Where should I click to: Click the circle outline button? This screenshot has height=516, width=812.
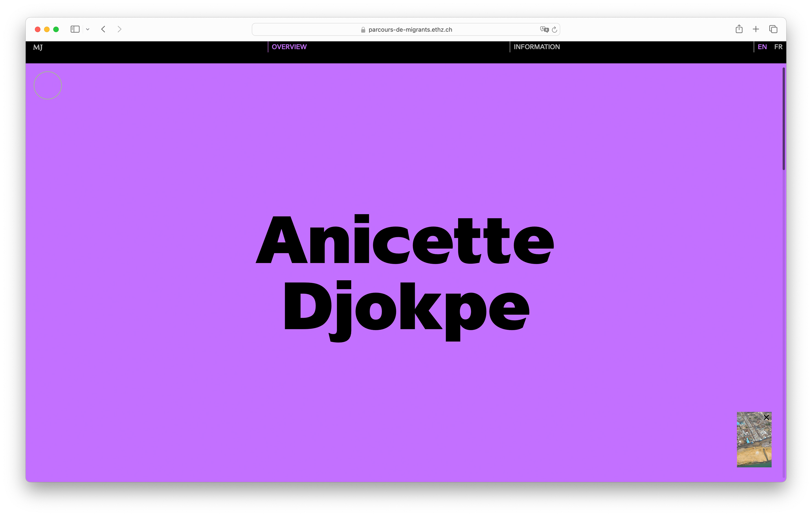coord(48,85)
